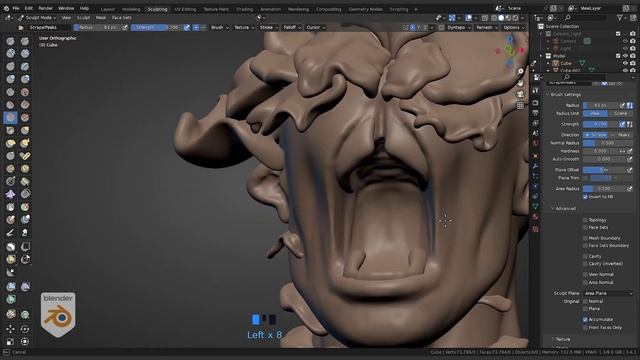Screen dimensions: 640x360
Task: Enable the Cavity (inverted) checkbox
Action: point(585,264)
